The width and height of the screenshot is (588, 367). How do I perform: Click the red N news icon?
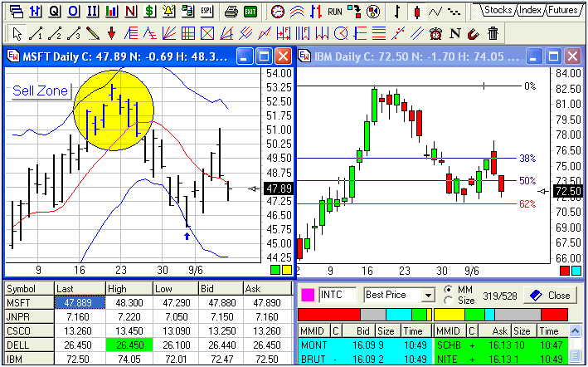pyautogui.click(x=129, y=12)
